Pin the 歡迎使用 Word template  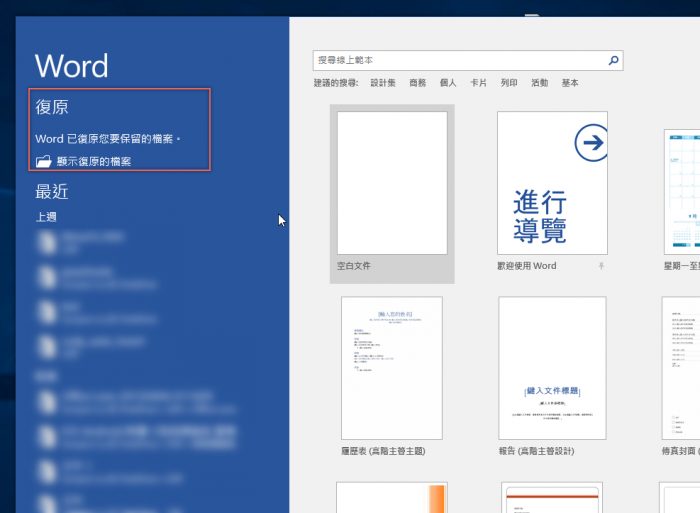[601, 266]
